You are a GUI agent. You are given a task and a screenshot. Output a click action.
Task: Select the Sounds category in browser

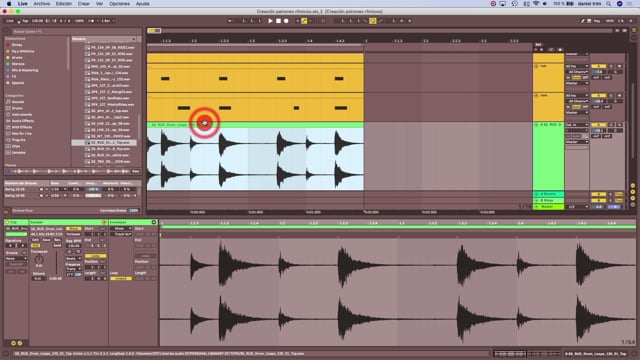point(18,102)
